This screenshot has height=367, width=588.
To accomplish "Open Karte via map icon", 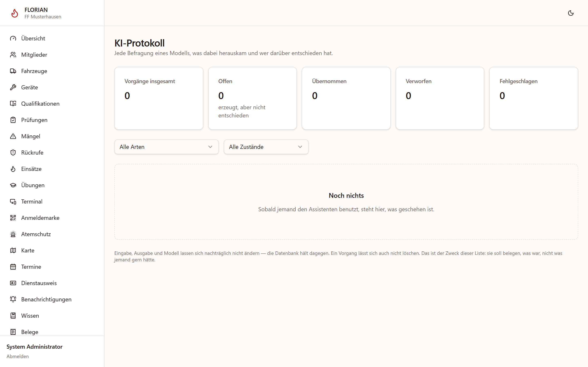I will coord(13,250).
